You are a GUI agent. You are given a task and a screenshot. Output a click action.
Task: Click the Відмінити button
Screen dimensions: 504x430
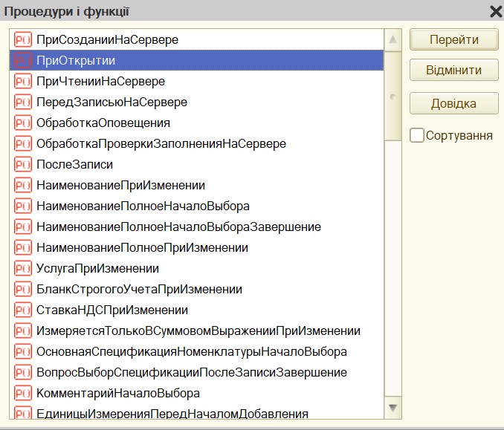[x=454, y=70]
